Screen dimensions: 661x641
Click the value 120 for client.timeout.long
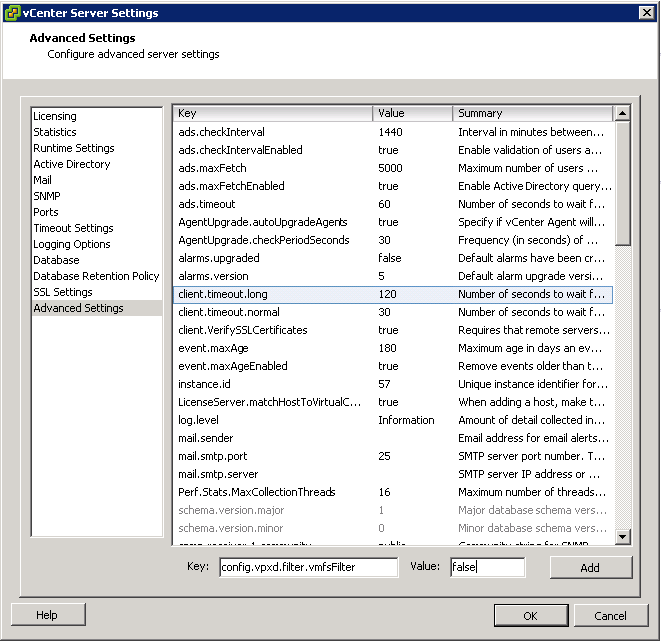[387, 295]
